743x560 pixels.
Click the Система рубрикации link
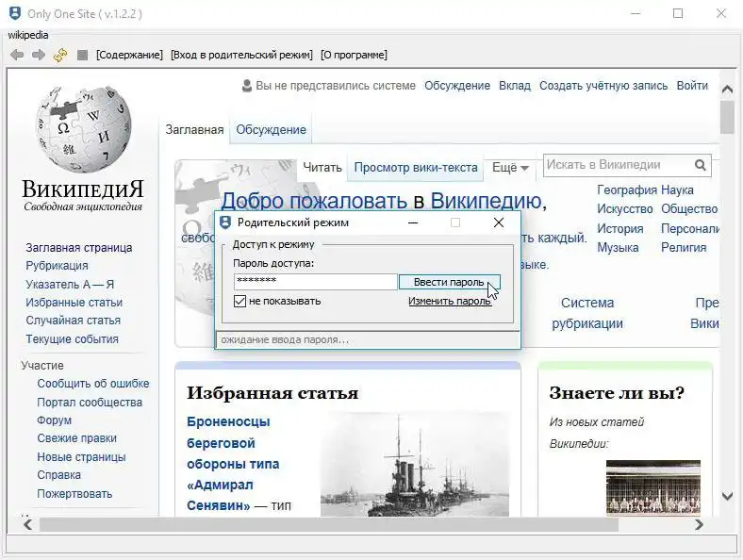[587, 313]
